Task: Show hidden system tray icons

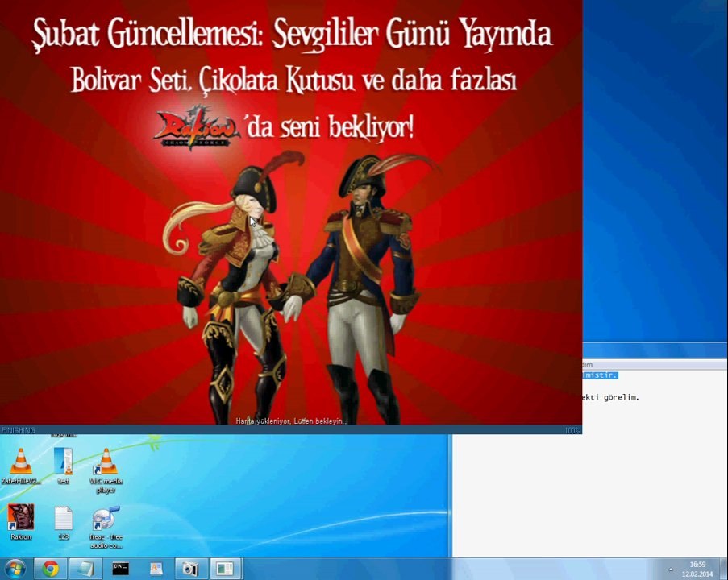Action: coord(671,570)
